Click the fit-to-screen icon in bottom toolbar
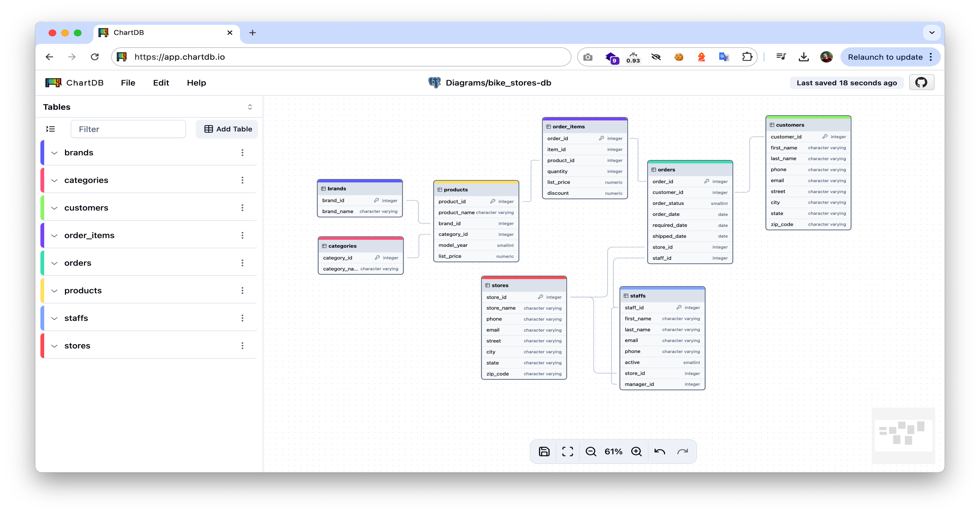 [567, 451]
